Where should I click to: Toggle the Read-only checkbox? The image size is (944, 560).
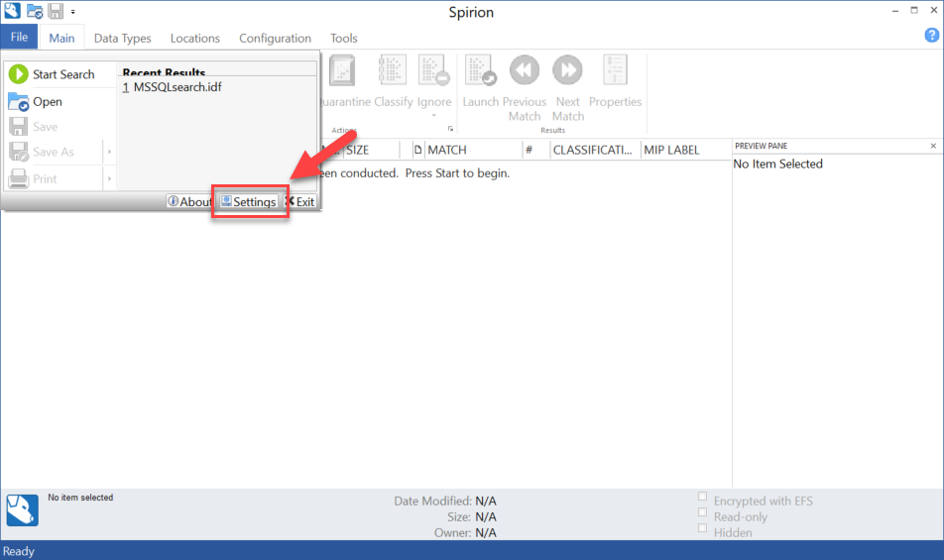[x=703, y=512]
